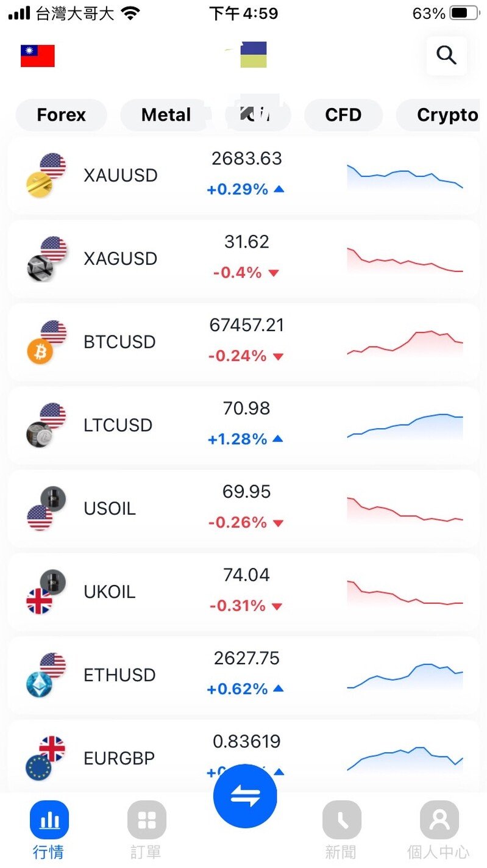Open the 個人中心 profile icon
487x868 pixels.
tap(439, 820)
